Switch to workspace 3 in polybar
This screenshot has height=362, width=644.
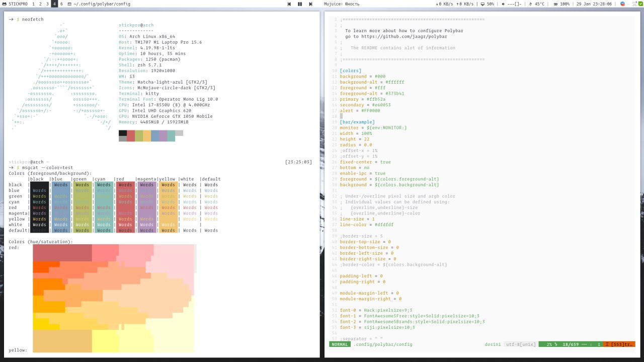(48, 4)
